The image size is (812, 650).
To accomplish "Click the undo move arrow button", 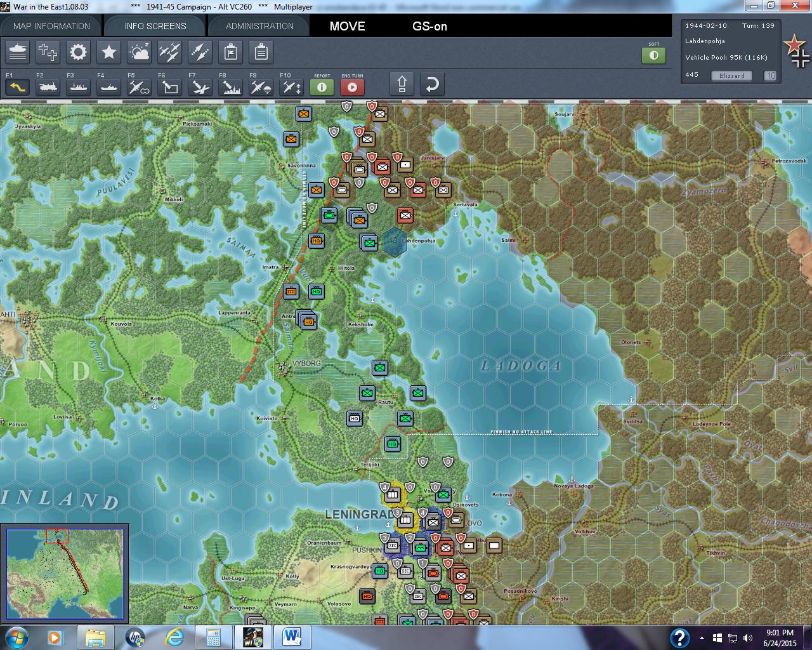I will click(x=432, y=84).
